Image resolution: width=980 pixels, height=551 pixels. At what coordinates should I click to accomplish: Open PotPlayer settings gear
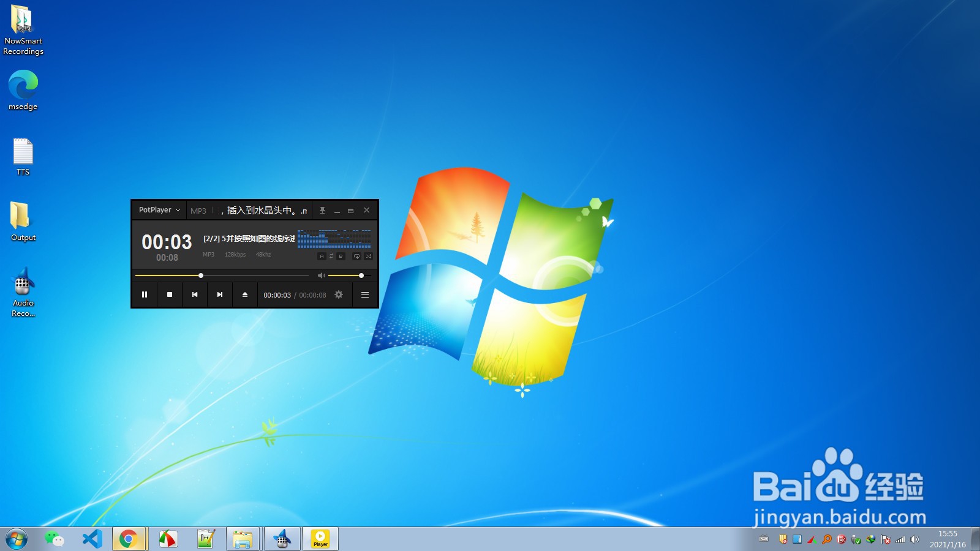pos(339,294)
